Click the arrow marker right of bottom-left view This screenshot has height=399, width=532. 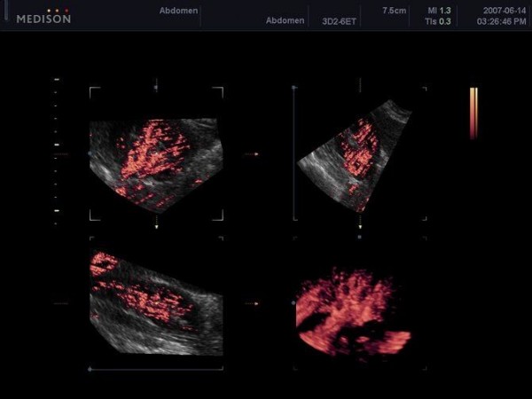coord(252,303)
